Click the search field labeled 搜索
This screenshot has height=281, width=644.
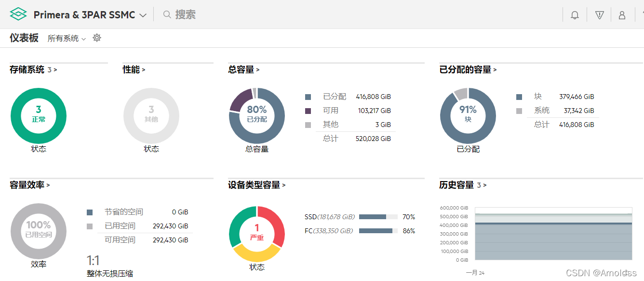click(186, 14)
